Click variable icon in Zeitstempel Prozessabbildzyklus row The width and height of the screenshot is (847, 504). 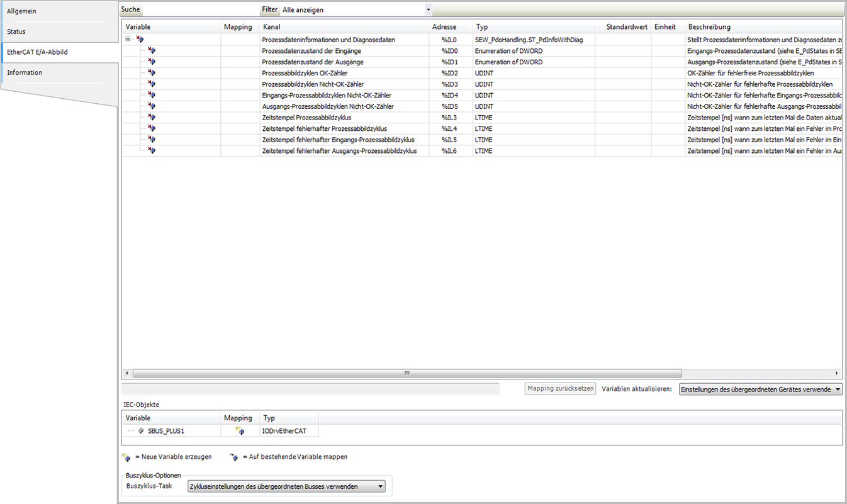tap(151, 118)
